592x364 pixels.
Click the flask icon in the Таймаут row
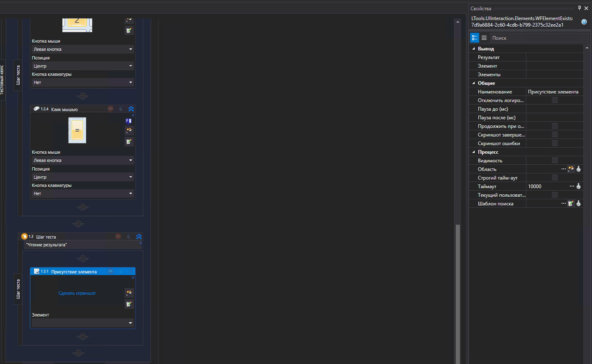tap(578, 187)
